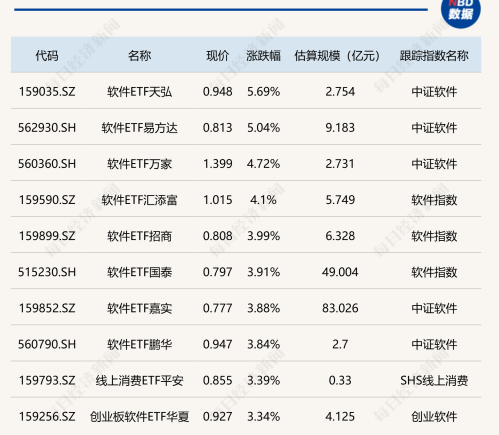This screenshot has width=499, height=435.
Task: Select code 159793.SZ
Action: point(47,380)
